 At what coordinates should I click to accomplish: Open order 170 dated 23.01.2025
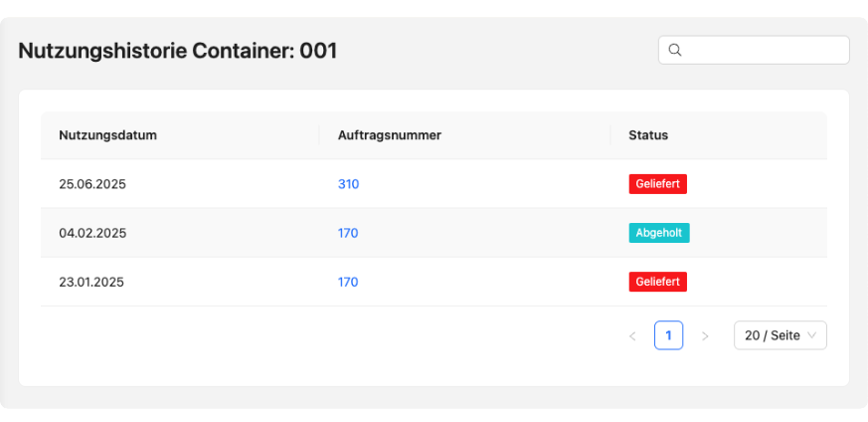(348, 282)
